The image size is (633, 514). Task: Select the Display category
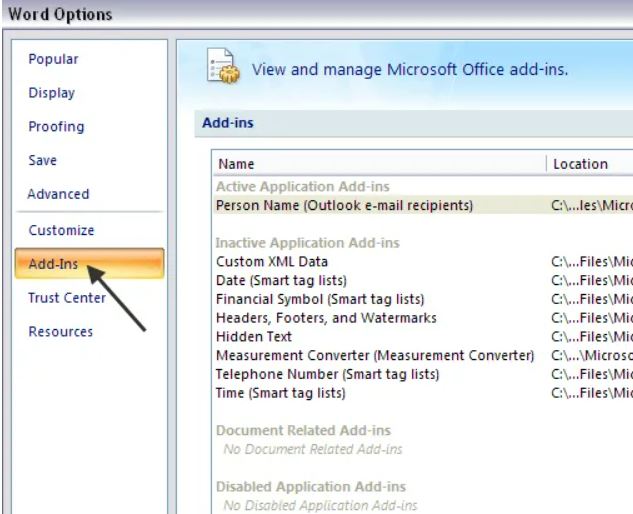coord(52,93)
